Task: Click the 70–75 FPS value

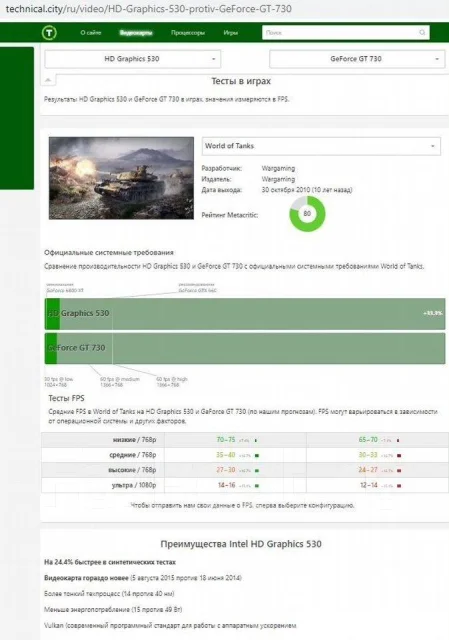Action: (x=226, y=440)
